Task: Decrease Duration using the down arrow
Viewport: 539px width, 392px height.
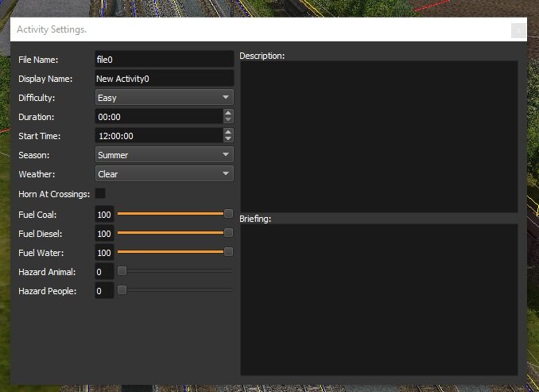Action: [x=229, y=121]
